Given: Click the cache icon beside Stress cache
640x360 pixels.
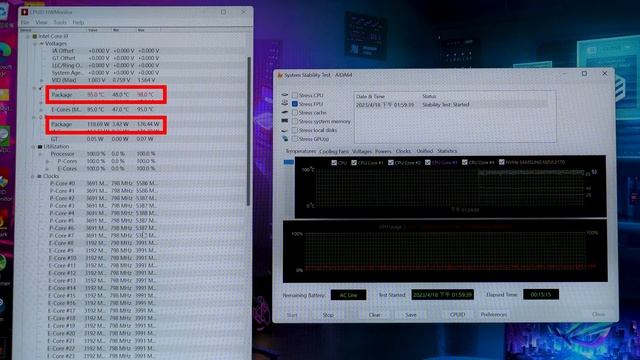Looking at the screenshot, I should pos(285,112).
